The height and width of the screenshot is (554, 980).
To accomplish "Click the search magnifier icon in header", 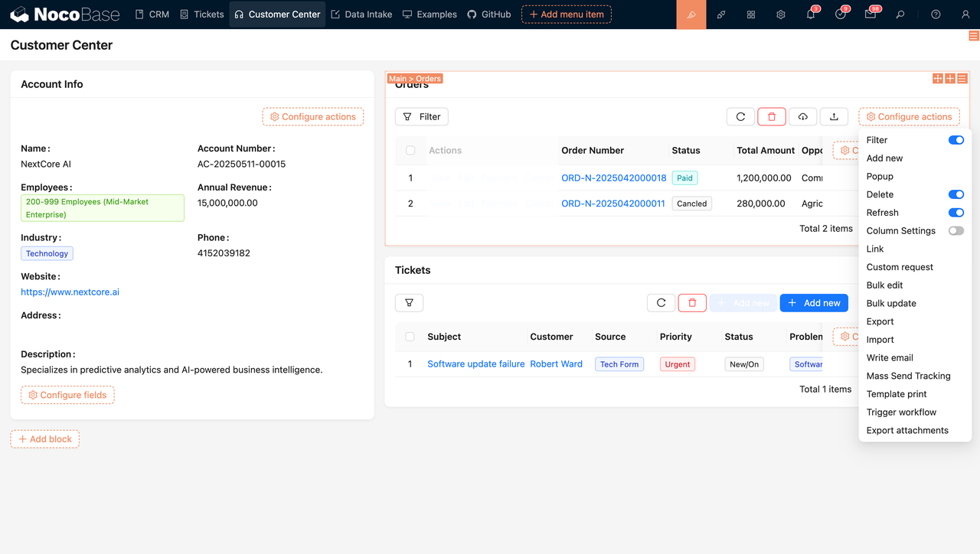I will (x=900, y=15).
